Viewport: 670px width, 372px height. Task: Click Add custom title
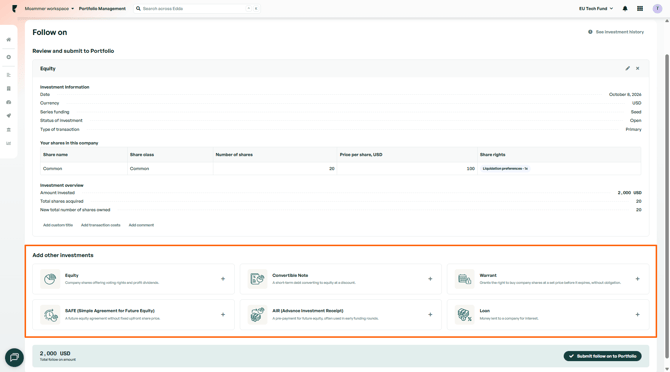click(x=58, y=225)
